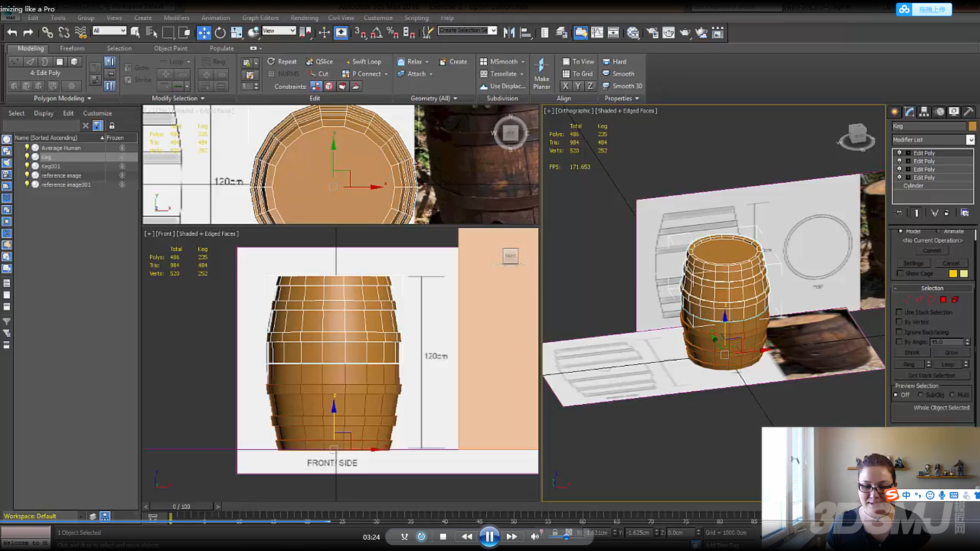This screenshot has height=551, width=980.
Task: Expand the Properties panel arrow
Action: (x=637, y=99)
